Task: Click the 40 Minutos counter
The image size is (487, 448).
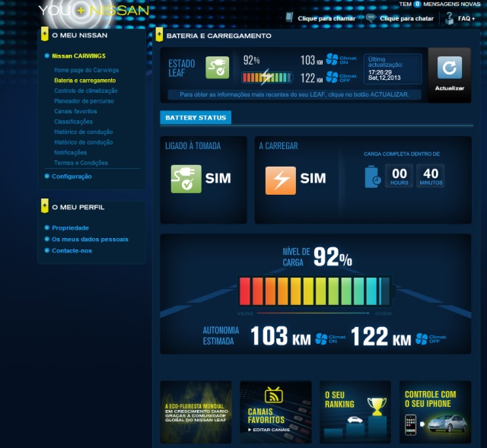Action: coord(431,176)
